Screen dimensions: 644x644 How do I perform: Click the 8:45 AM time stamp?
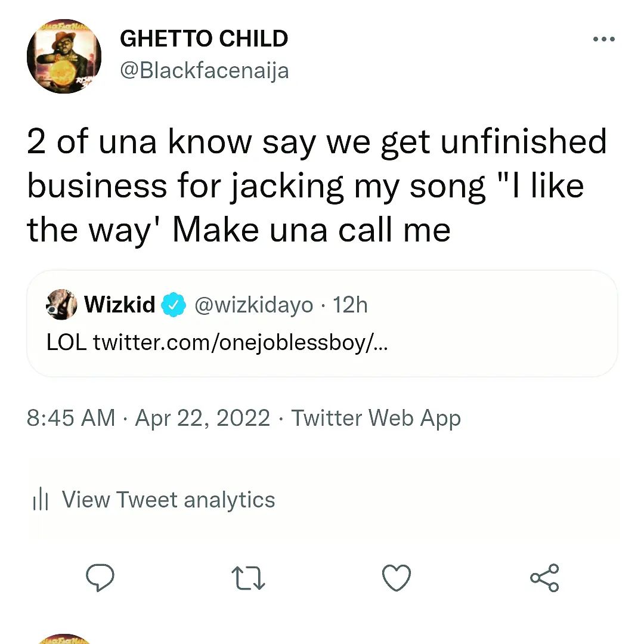(70, 418)
